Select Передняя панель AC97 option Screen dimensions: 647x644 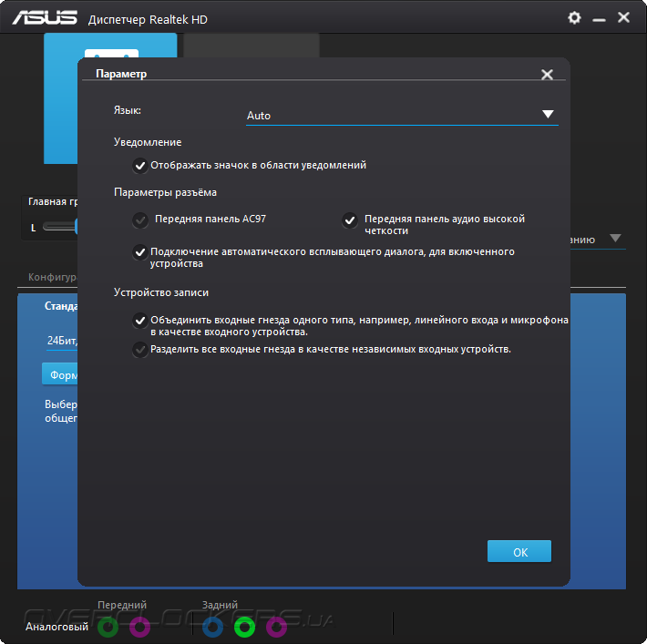pyautogui.click(x=140, y=220)
